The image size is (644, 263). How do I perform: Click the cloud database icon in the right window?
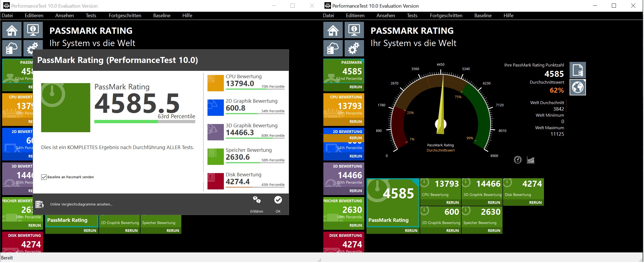pyautogui.click(x=333, y=49)
